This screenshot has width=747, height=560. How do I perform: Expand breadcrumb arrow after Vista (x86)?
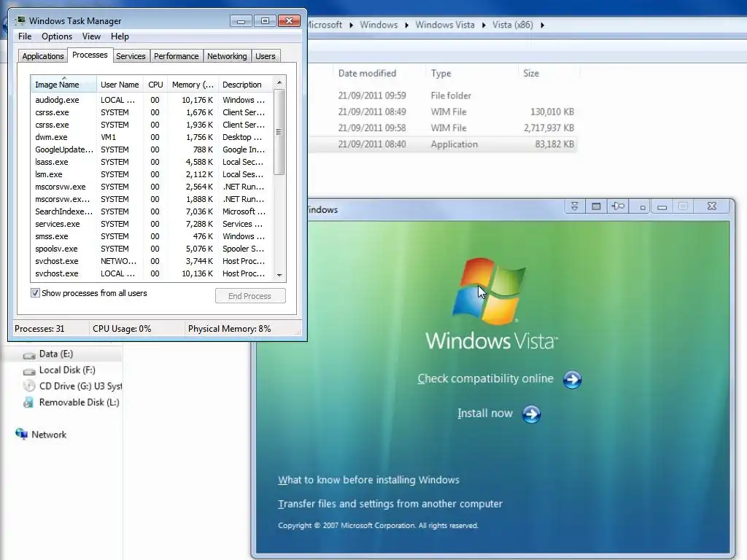point(542,25)
